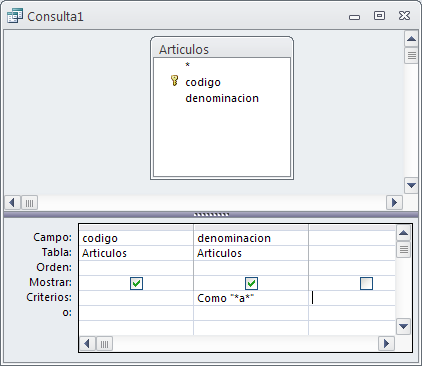Click the primary key icon beside codigo
Image resolution: width=422 pixels, height=366 pixels.
point(174,81)
